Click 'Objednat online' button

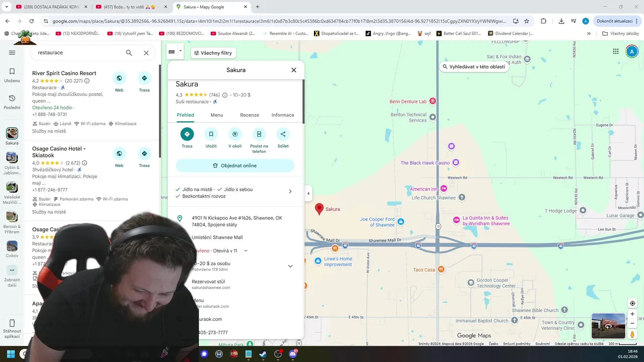tap(235, 165)
